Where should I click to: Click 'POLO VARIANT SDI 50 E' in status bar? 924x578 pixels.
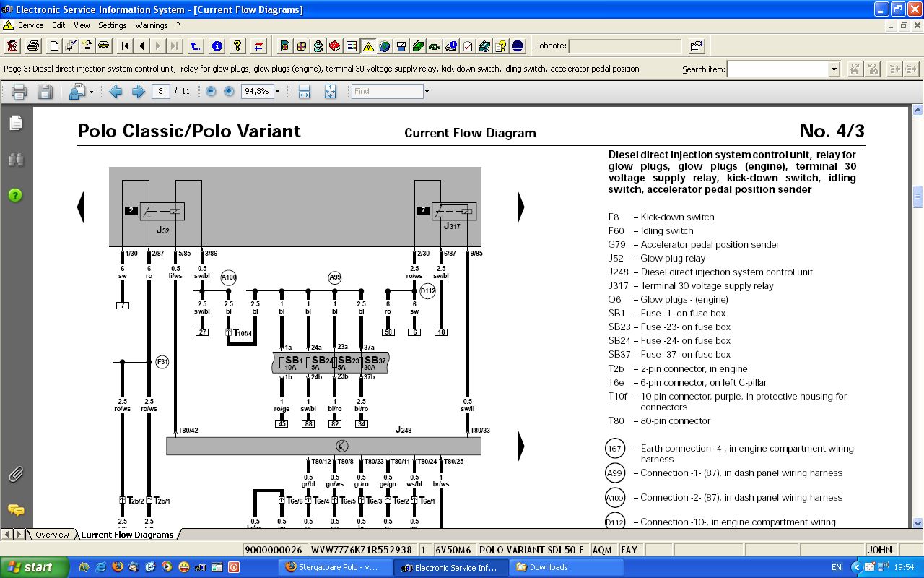pos(531,550)
